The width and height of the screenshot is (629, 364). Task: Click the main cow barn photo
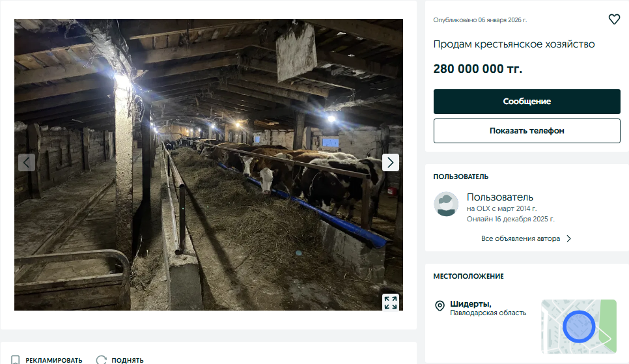(208, 164)
